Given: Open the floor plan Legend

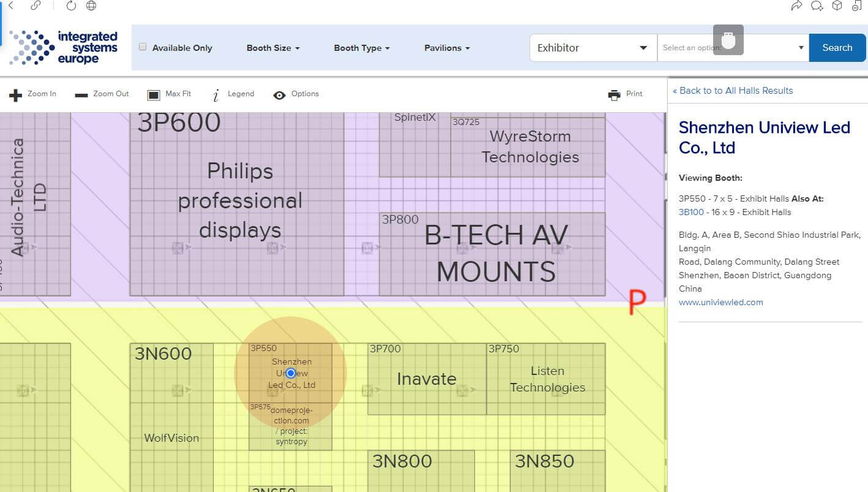Looking at the screenshot, I should (233, 94).
